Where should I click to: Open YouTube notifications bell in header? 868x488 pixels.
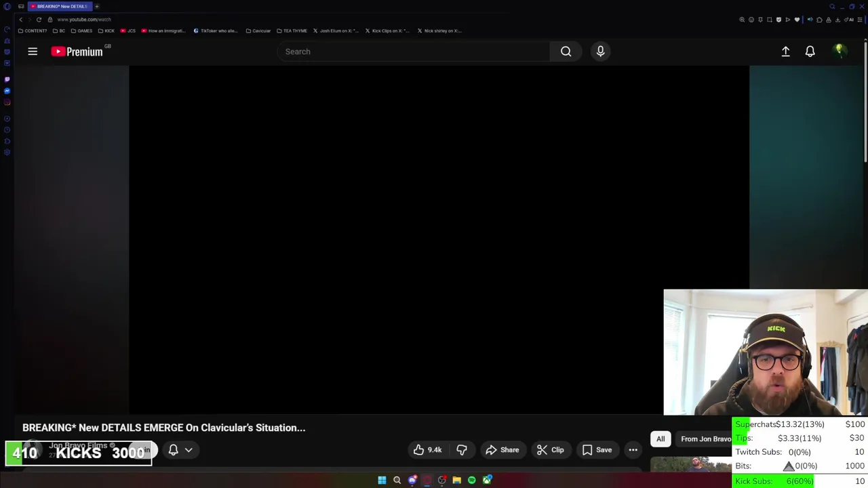point(810,52)
